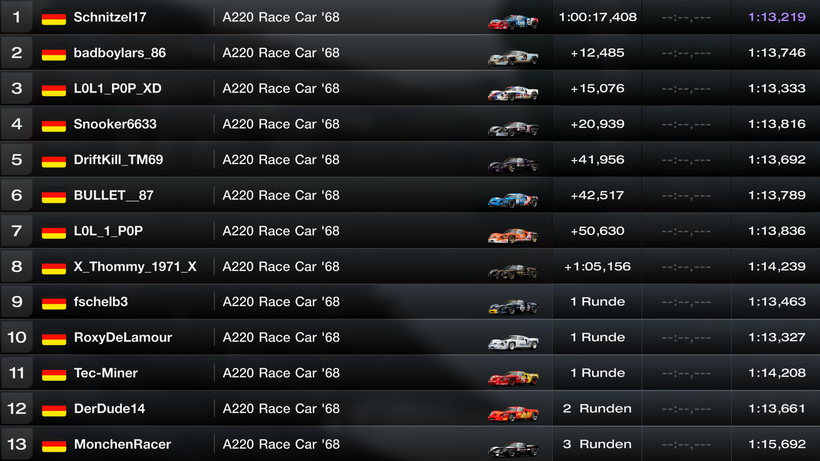Screen dimensions: 820x461
Task: Click the orange car icon for L0L_1_P0P
Action: [513, 235]
